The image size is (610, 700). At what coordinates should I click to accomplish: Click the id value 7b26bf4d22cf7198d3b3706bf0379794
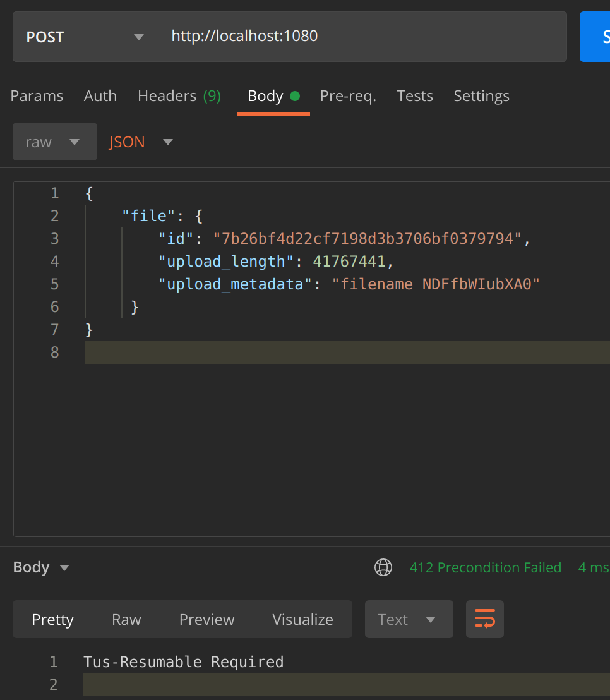pyautogui.click(x=368, y=239)
